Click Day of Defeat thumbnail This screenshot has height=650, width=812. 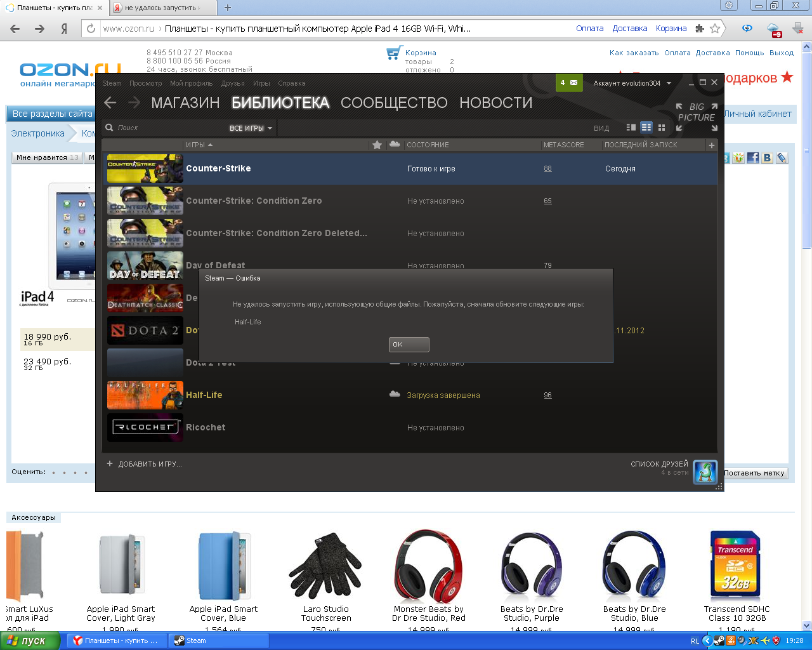point(145,265)
